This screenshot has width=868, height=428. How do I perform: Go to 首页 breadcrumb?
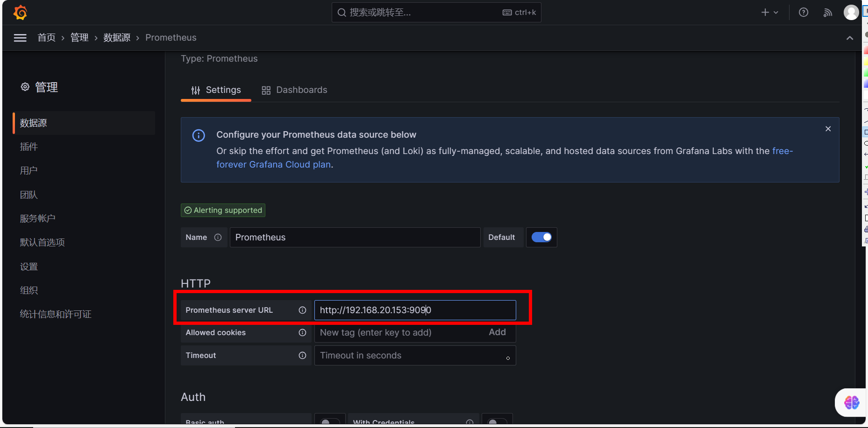pos(47,38)
